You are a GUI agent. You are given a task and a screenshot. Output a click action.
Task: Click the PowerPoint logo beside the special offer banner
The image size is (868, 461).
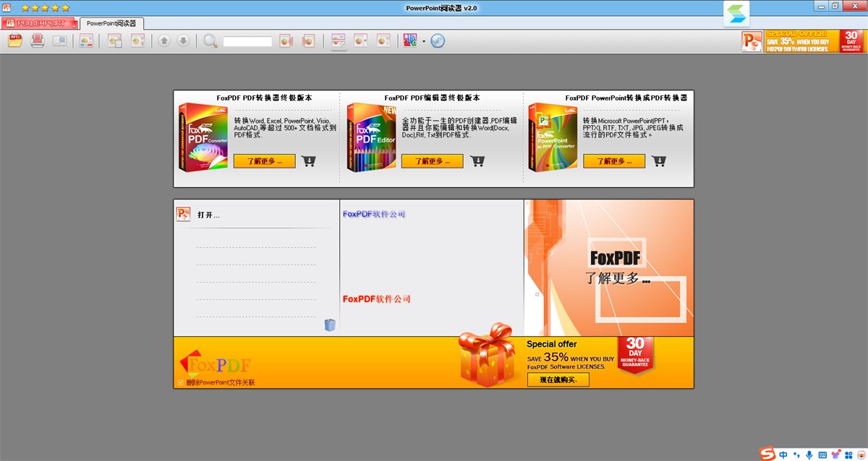click(752, 41)
